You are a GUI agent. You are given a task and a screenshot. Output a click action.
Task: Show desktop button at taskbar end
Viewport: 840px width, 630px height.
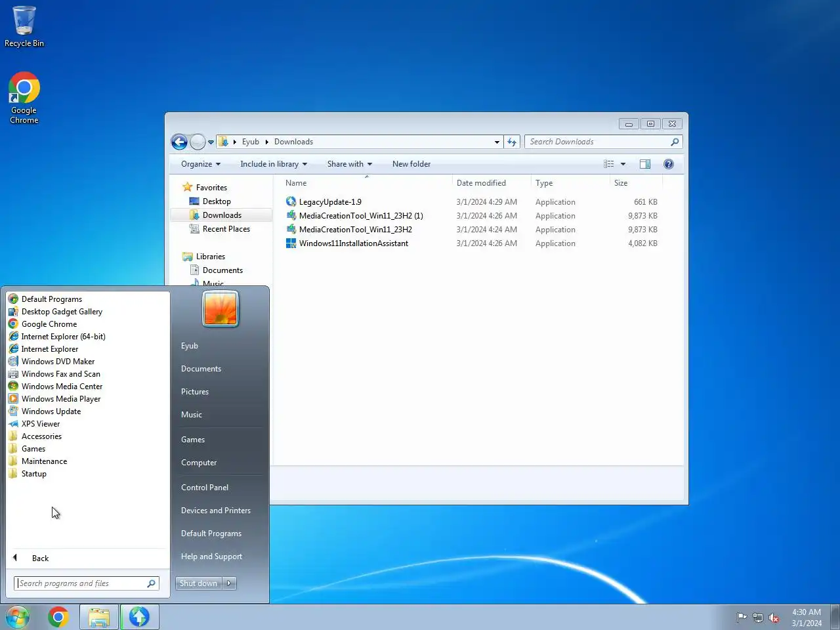[x=835, y=618]
